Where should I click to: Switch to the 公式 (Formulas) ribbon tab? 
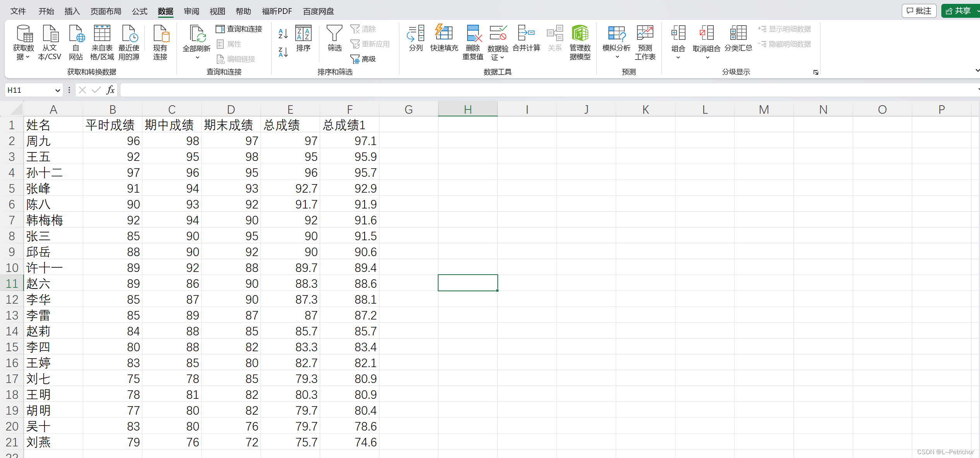coord(139,11)
